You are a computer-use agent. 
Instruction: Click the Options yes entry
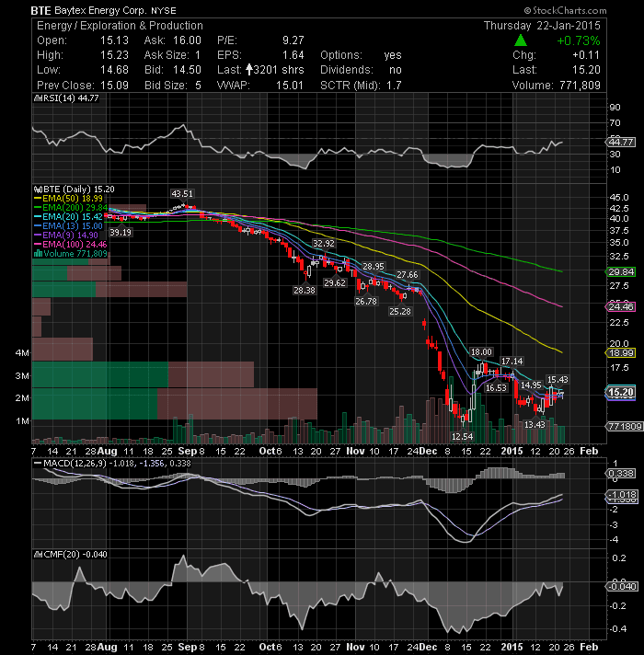click(361, 55)
